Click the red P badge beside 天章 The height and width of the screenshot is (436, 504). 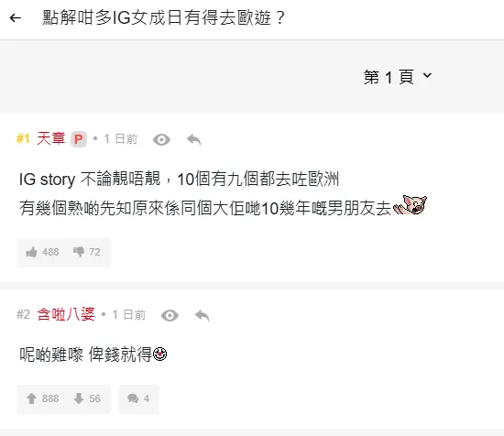pos(79,139)
